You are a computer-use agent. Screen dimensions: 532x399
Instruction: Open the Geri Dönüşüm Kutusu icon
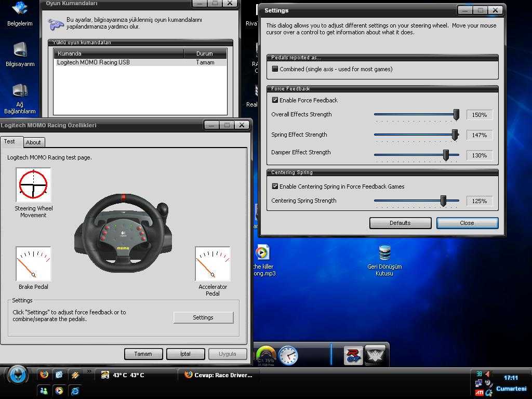tap(384, 260)
